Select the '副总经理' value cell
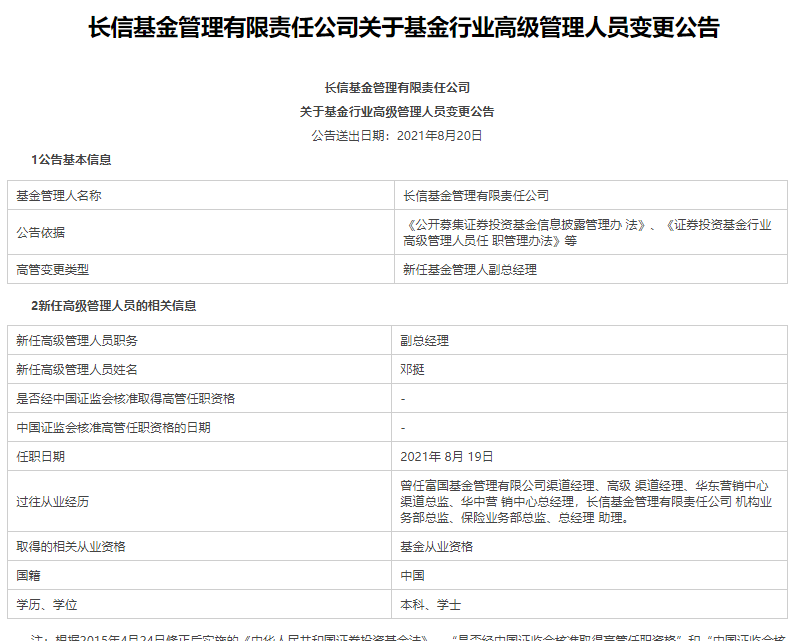 point(590,340)
